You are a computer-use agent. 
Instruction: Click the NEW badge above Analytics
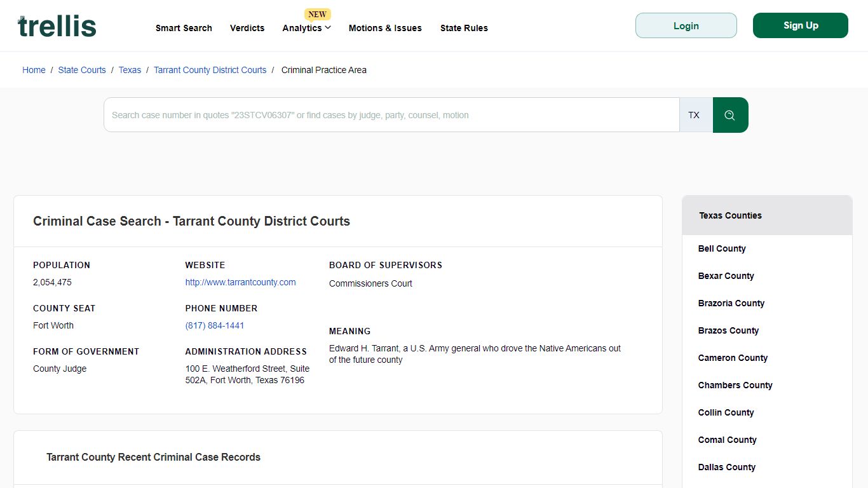(317, 14)
